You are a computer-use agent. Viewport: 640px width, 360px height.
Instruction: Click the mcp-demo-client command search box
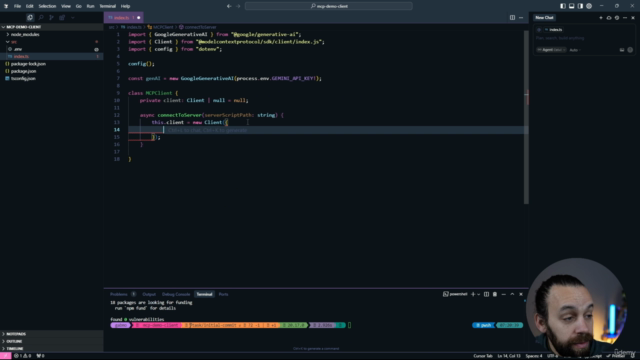tap(329, 6)
